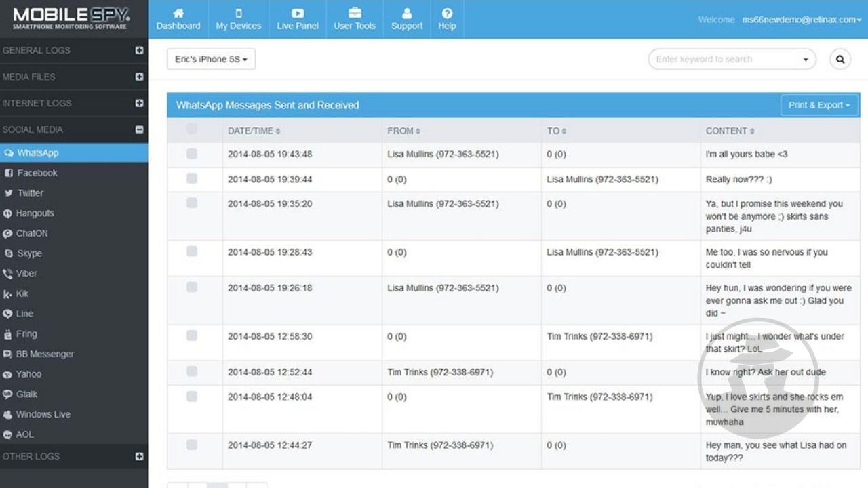Toggle the select-all header checkbox
868x488 pixels.
click(192, 129)
